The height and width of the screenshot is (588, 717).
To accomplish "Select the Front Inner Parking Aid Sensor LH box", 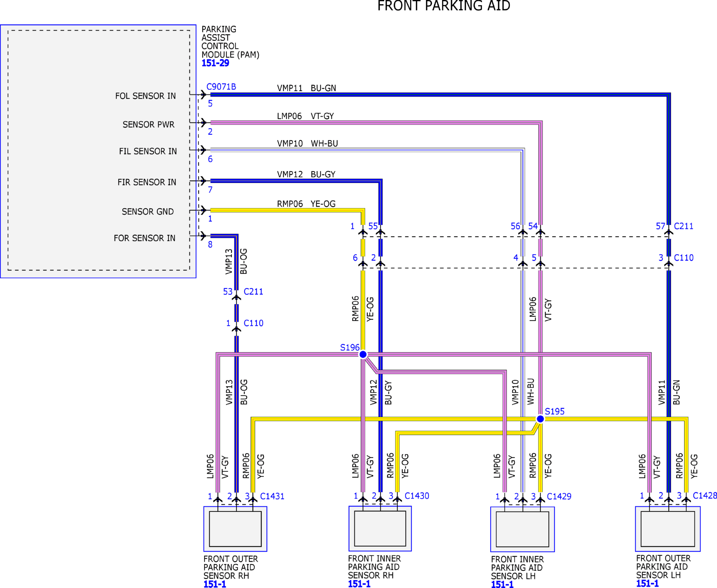I will point(522,529).
